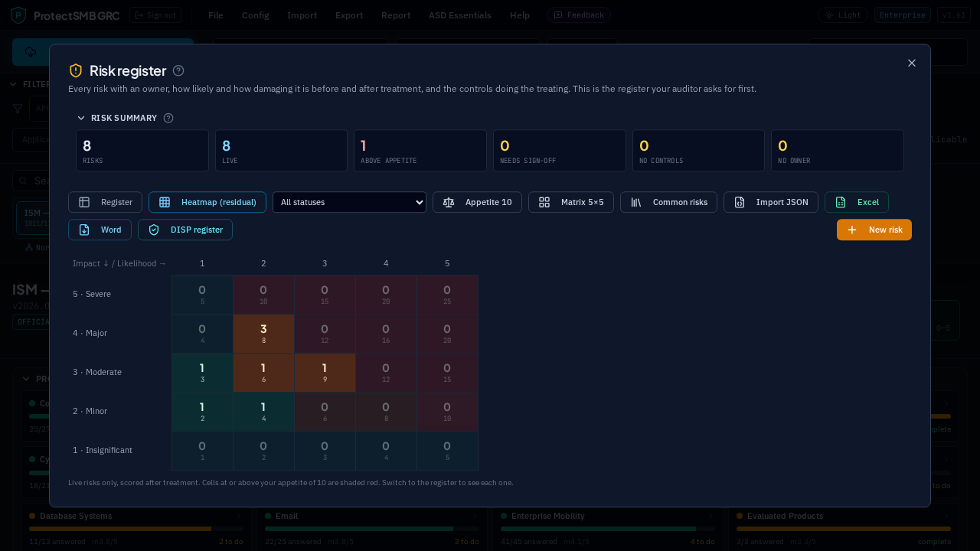Screen dimensions: 980x551
Task: Open the Export menu
Action: click(x=349, y=15)
